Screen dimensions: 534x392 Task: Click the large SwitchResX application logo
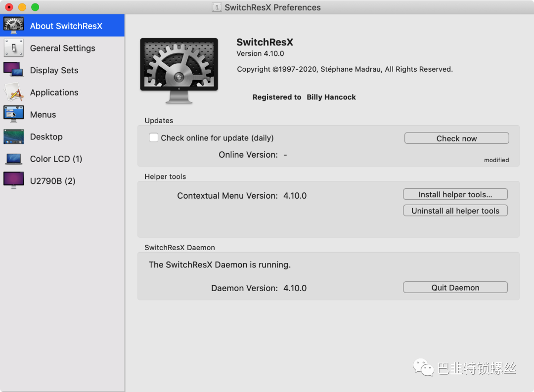[179, 71]
